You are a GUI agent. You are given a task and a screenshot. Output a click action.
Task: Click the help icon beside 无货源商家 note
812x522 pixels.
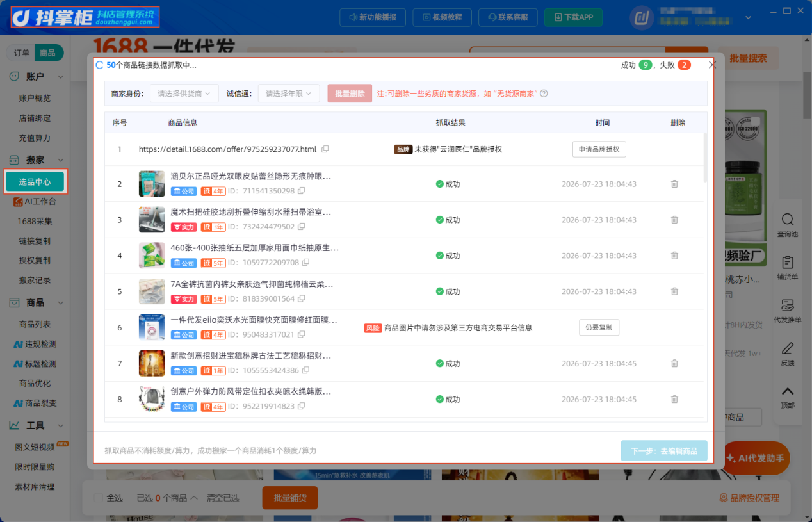(x=544, y=94)
